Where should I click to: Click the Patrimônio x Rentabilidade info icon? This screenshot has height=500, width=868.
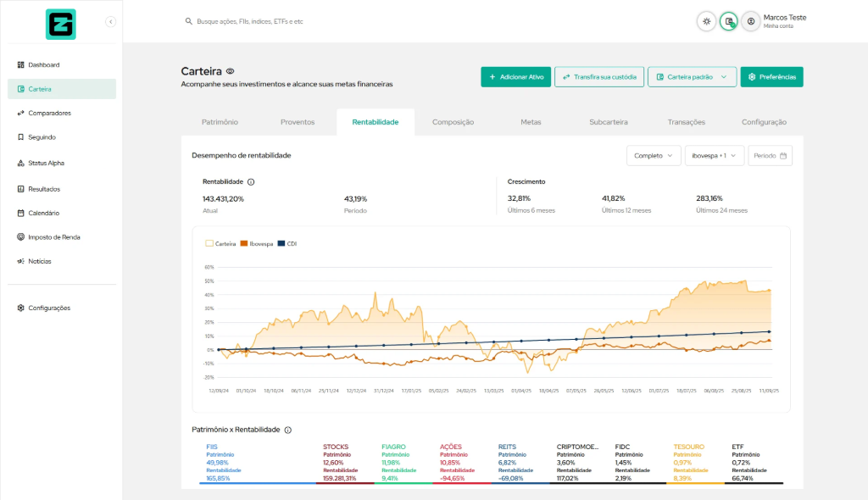click(x=288, y=430)
